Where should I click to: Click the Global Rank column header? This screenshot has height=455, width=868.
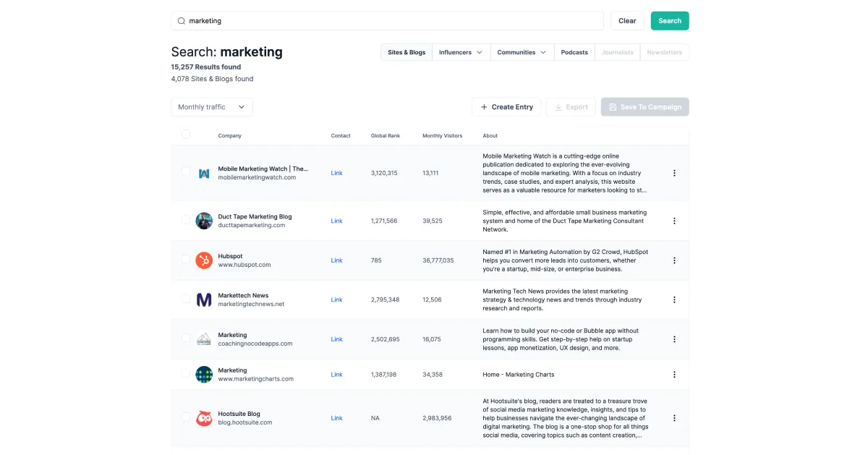pyautogui.click(x=386, y=136)
